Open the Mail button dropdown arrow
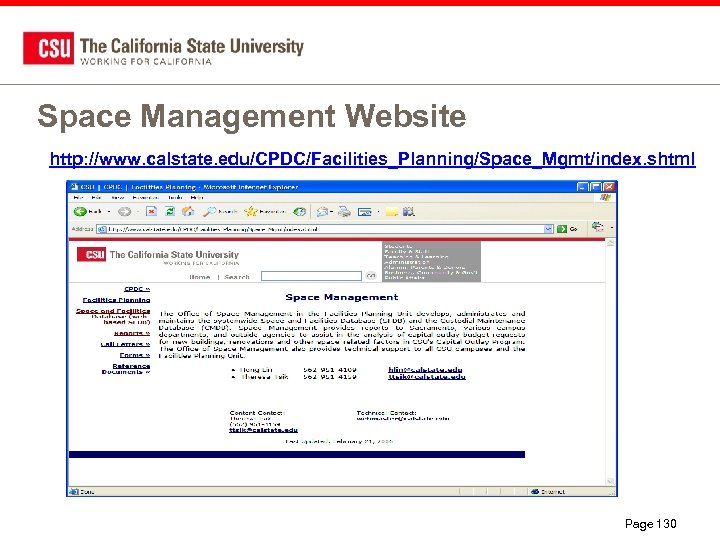This screenshot has height=540, width=720. [x=332, y=212]
